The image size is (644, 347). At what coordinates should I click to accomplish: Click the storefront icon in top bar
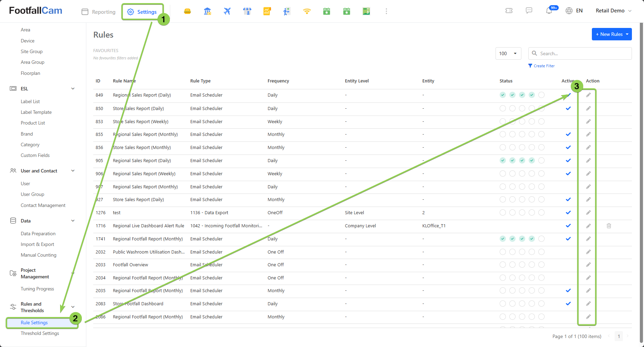(247, 11)
